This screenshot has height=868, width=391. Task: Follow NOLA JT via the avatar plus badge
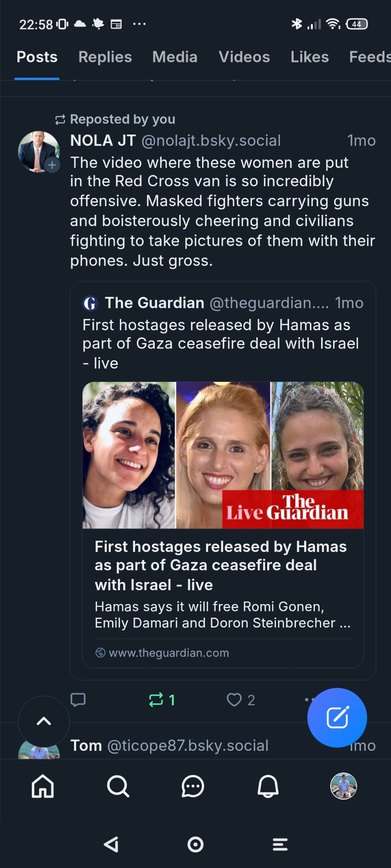[52, 165]
